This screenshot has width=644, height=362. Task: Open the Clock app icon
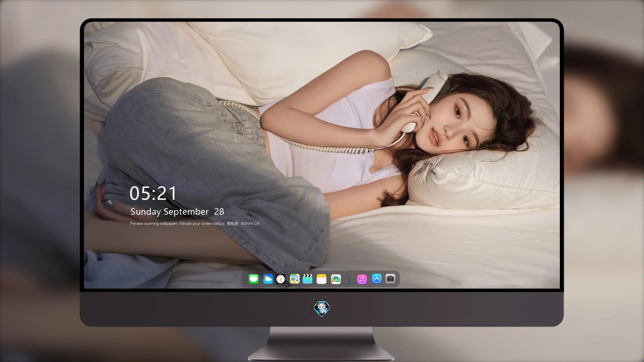[281, 279]
